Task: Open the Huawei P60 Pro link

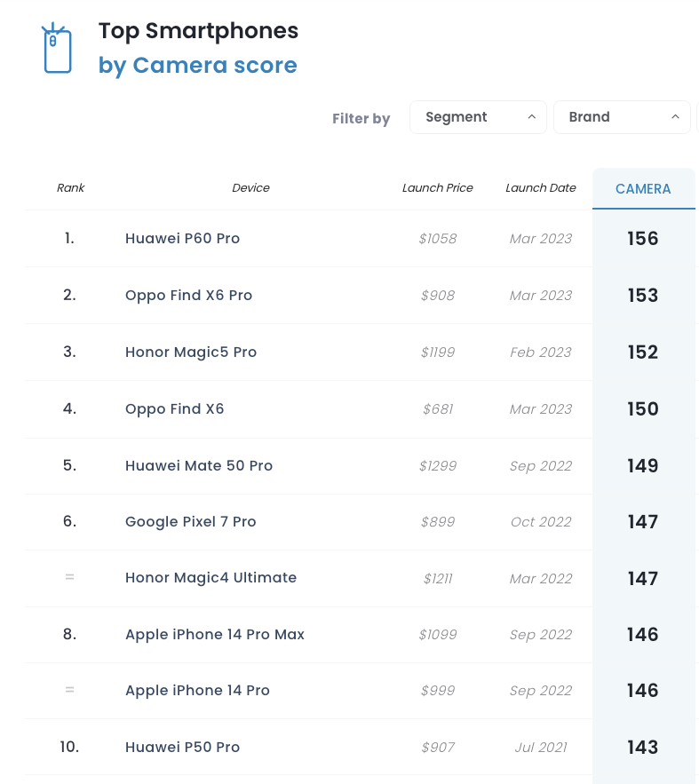Action: click(182, 239)
